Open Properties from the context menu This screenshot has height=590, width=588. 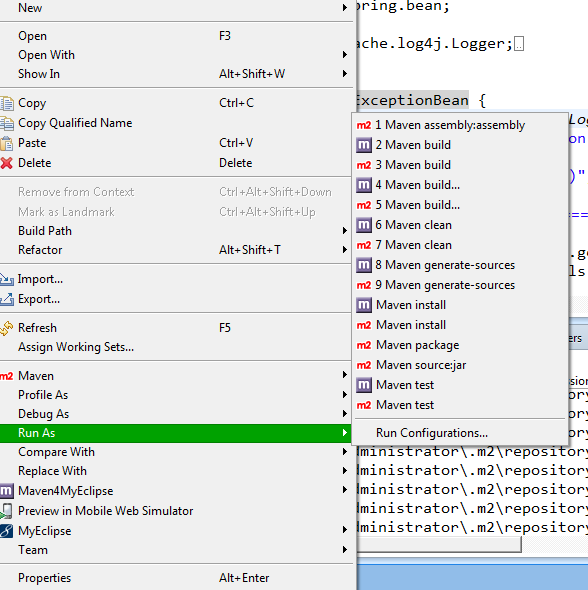175,578
